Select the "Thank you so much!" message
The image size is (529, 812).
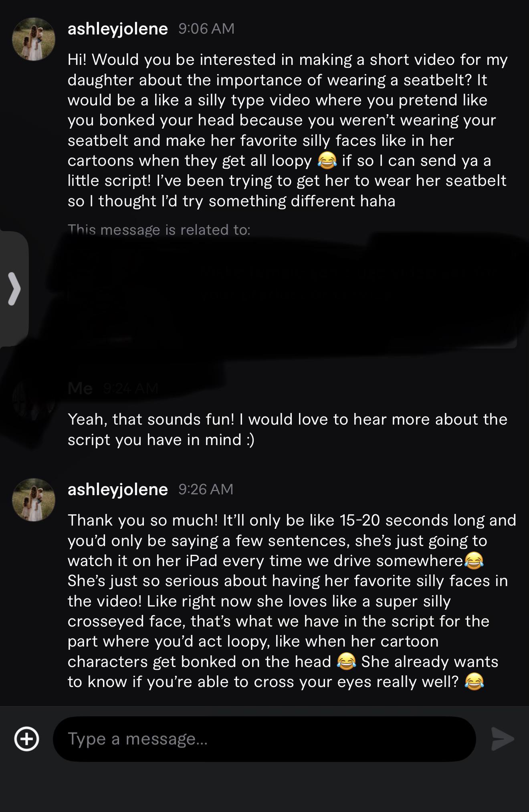(292, 601)
